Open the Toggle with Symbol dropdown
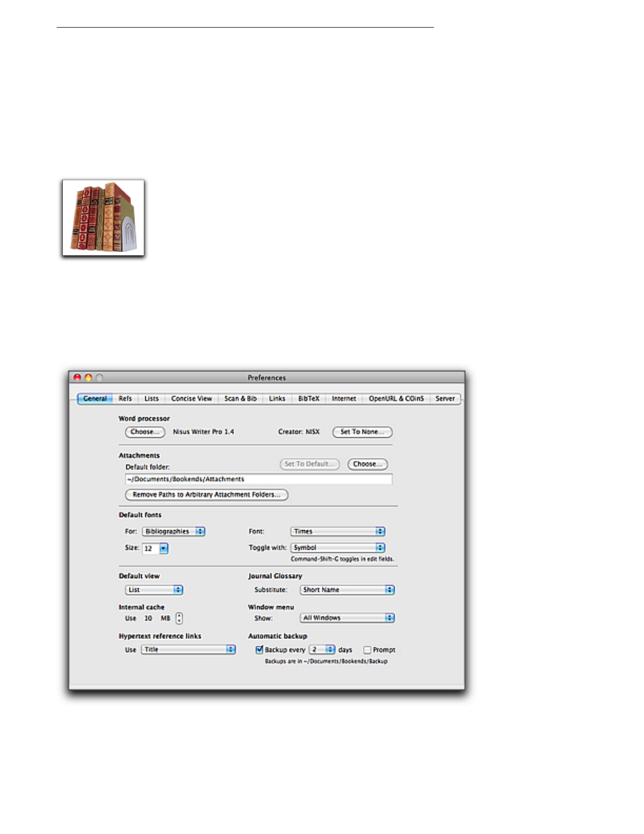Image resolution: width=644 pixels, height=834 pixels. [338, 548]
